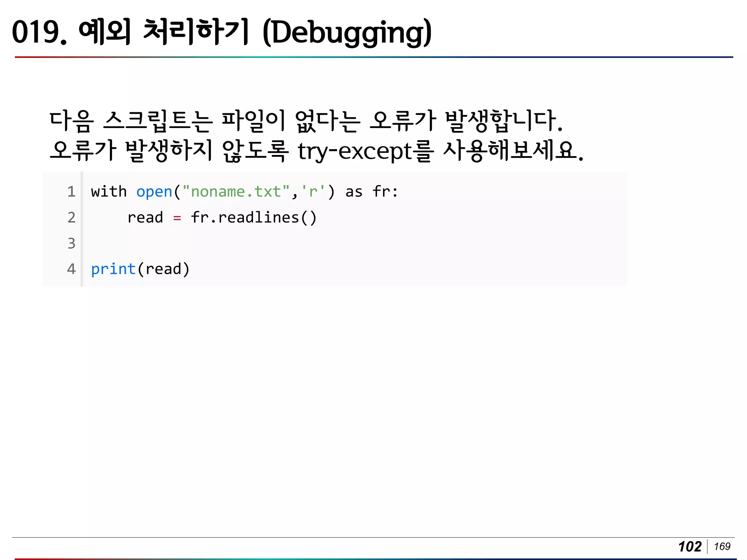This screenshot has height=560, width=747.
Task: Click the total page count 169
Action: 722,546
